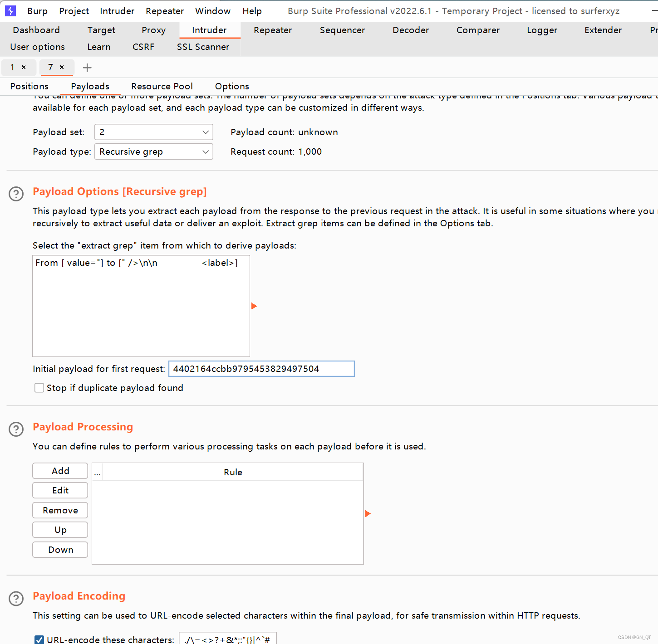Click the Rule column header
658x644 pixels.
(233, 472)
